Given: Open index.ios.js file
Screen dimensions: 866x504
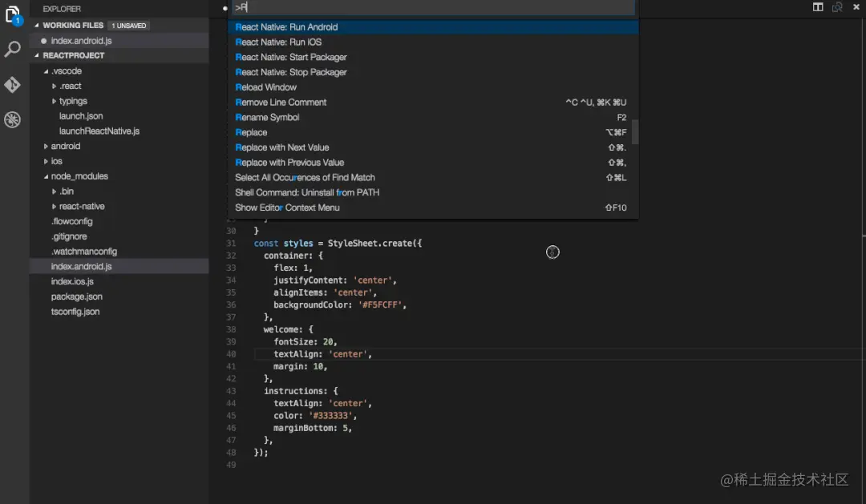Looking at the screenshot, I should pos(72,281).
